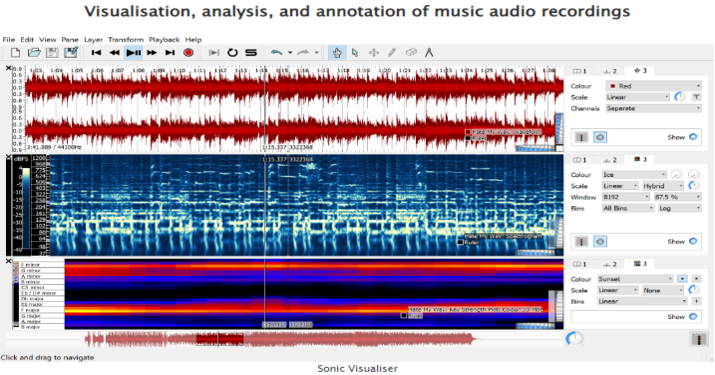715x375 pixels.
Task: Rewind to the start of audio
Action: click(x=96, y=52)
